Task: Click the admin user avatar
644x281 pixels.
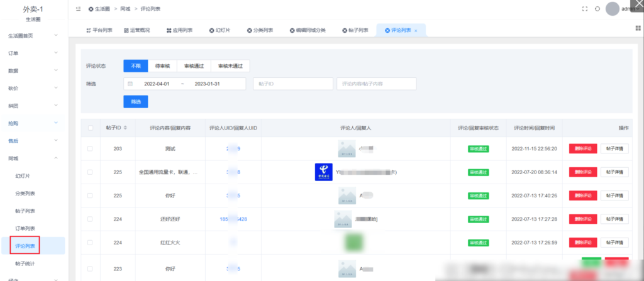Action: coord(613,9)
